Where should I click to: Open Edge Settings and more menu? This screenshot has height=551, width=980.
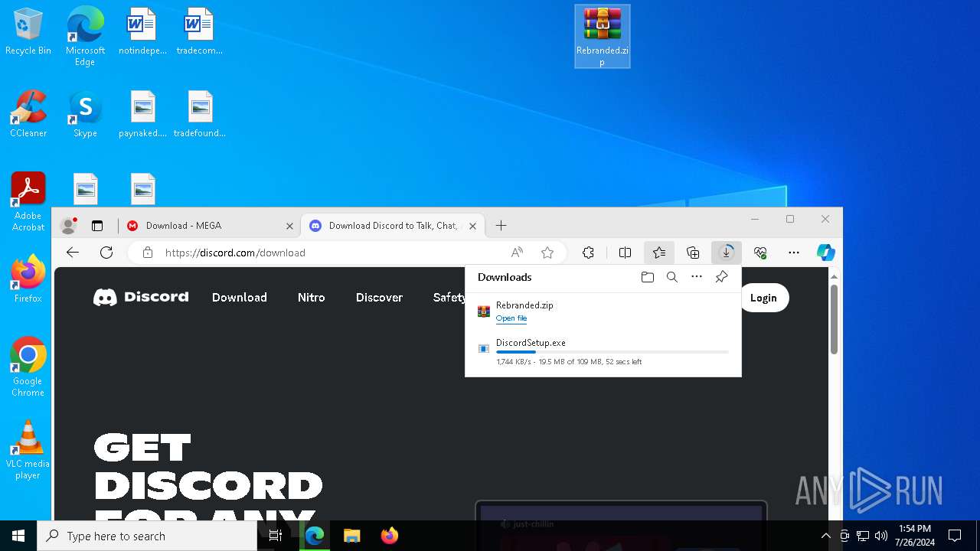(794, 253)
